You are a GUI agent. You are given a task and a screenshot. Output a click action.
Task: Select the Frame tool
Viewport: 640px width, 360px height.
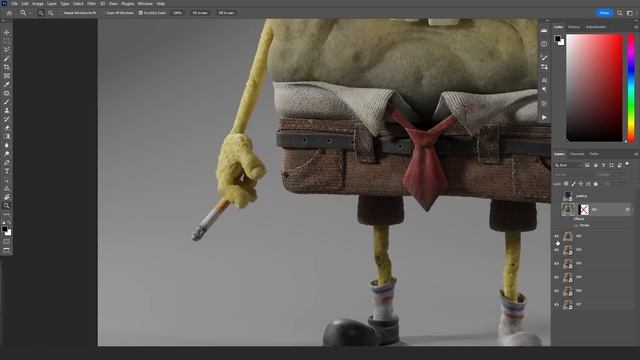point(7,76)
